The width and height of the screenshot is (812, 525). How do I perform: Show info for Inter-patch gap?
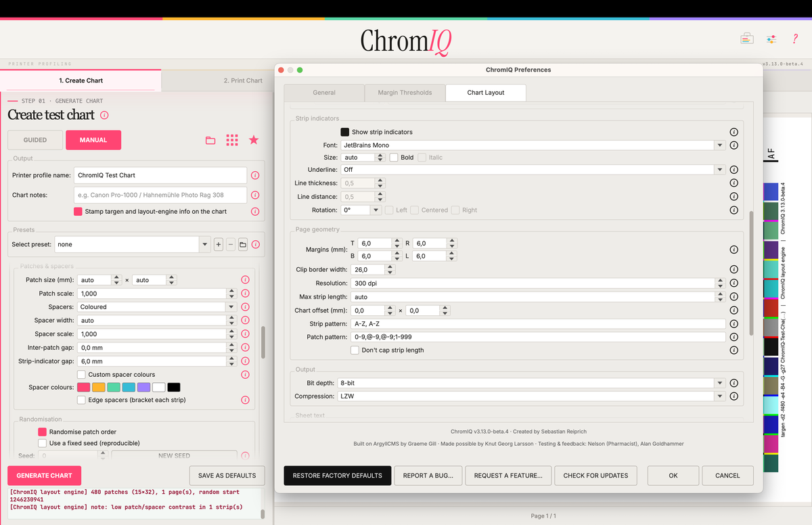(245, 348)
